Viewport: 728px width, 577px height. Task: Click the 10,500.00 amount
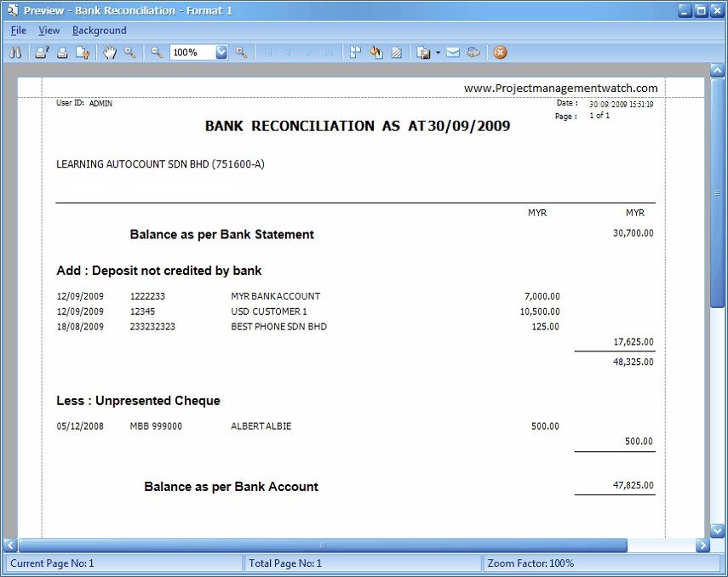click(540, 311)
